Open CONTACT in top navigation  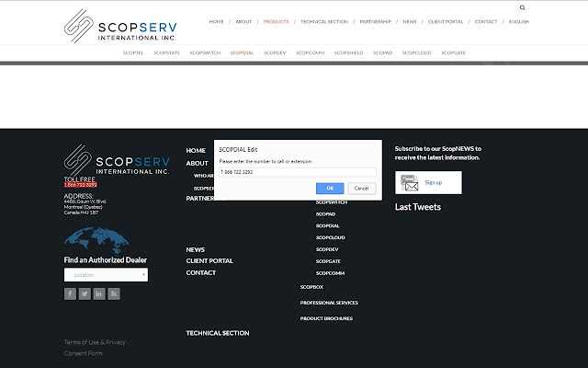486,22
